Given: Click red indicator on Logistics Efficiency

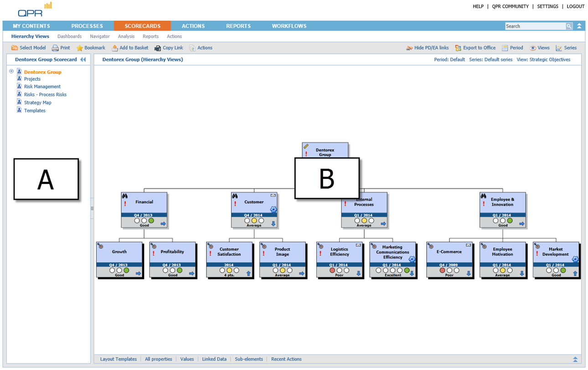Looking at the screenshot, I should pyautogui.click(x=332, y=271).
